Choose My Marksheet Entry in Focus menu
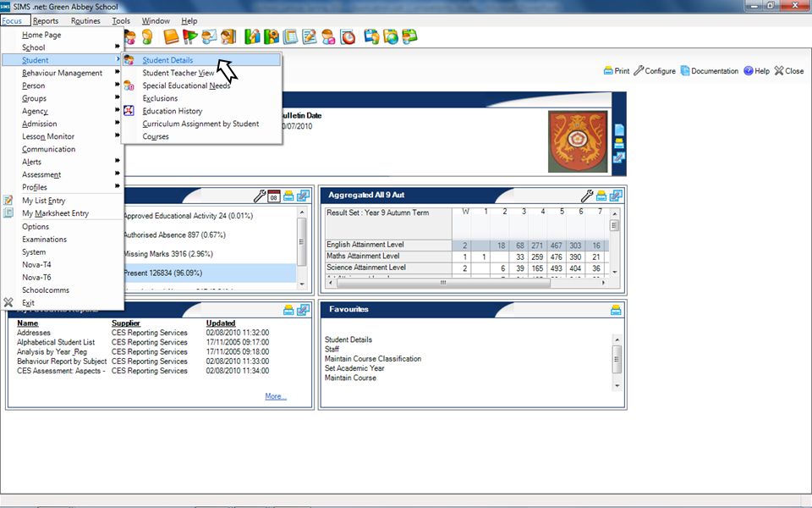The height and width of the screenshot is (508, 812). point(63,213)
